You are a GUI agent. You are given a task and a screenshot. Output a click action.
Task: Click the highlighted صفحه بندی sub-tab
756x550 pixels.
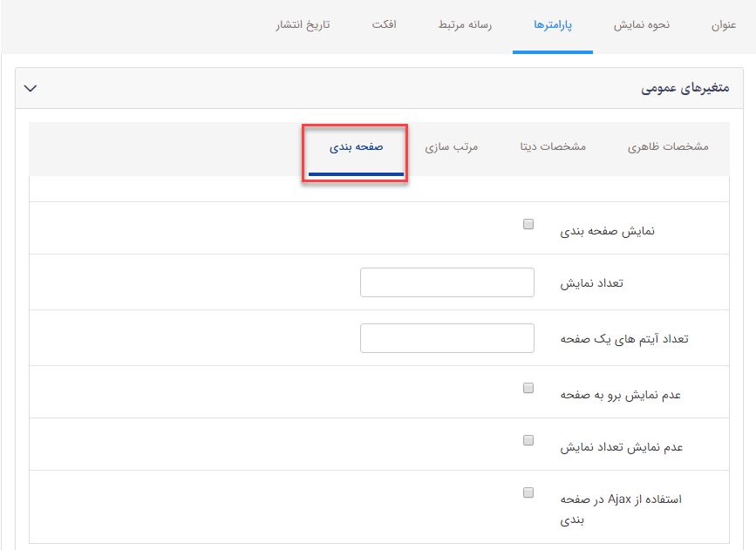click(356, 147)
